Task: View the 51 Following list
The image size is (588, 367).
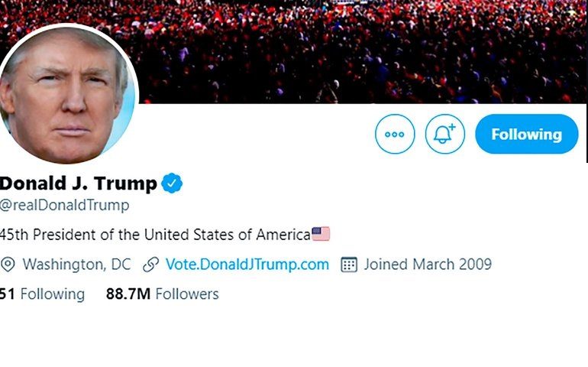Action: 42,294
